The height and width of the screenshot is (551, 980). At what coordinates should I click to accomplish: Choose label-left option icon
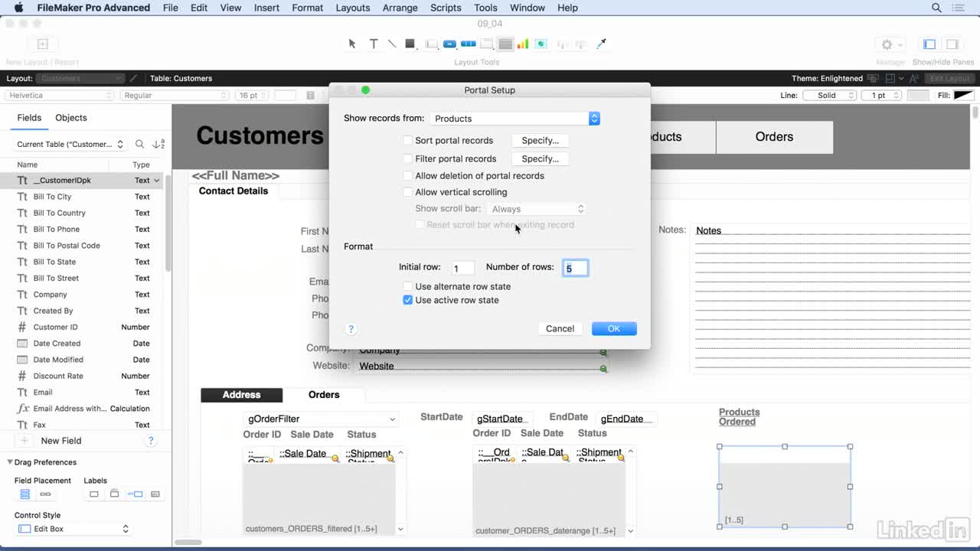[x=136, y=494]
